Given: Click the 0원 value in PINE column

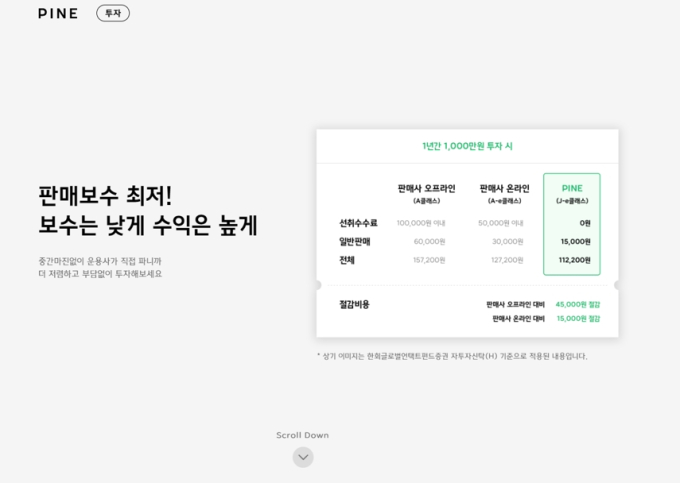Looking at the screenshot, I should [x=585, y=223].
